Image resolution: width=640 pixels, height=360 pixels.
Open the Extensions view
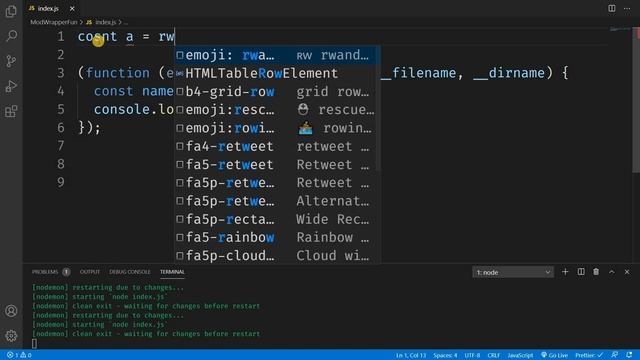coord(11,111)
